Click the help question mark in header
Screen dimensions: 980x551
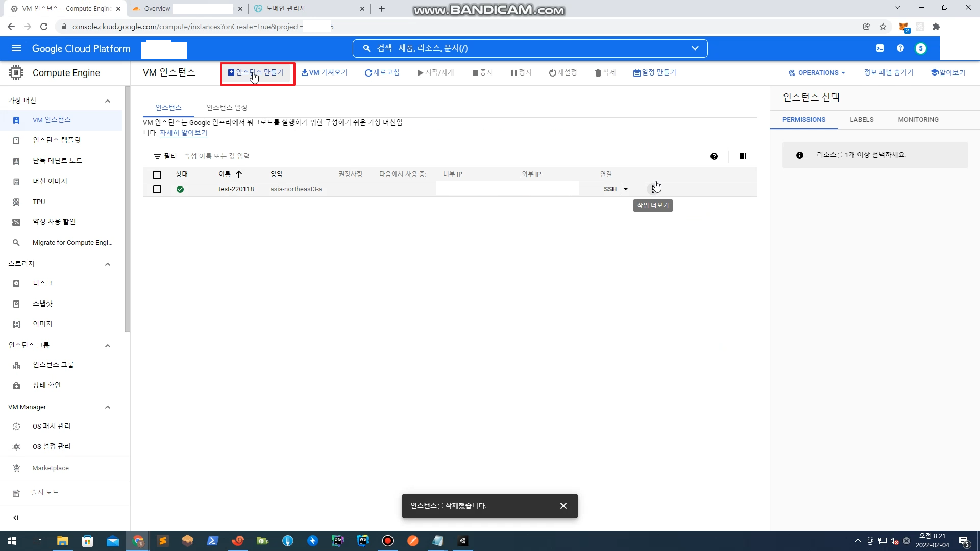900,48
